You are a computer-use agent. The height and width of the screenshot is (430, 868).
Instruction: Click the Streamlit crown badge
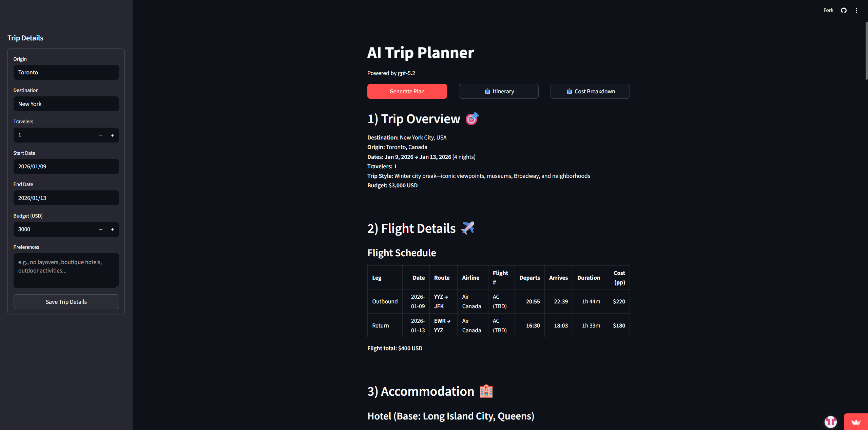coord(856,422)
